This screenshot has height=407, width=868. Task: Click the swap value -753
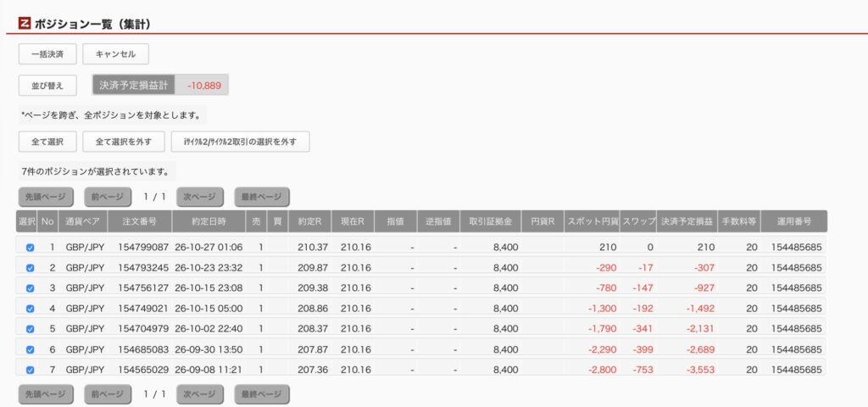pos(642,370)
